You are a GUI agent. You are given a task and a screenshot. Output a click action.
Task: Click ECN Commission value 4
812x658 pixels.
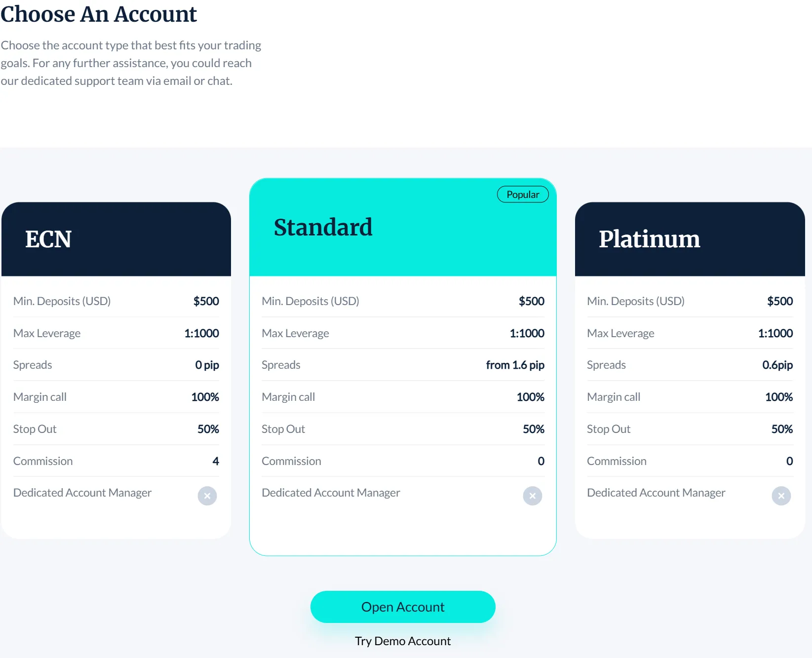[216, 461]
